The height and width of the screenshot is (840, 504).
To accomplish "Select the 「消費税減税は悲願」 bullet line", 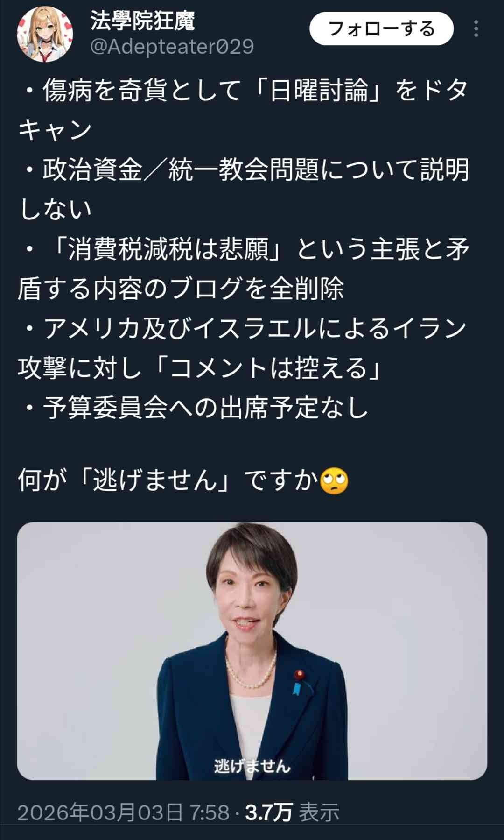I will [244, 268].
